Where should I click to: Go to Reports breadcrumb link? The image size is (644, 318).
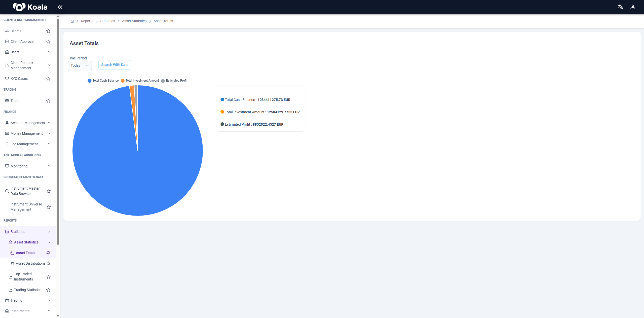[x=87, y=21]
